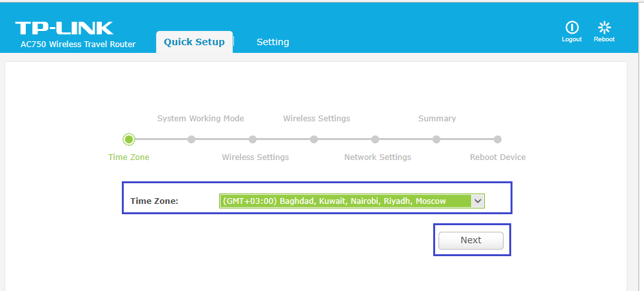The image size is (644, 291).
Task: Open the Time Zone dropdown list
Action: pyautogui.click(x=352, y=201)
